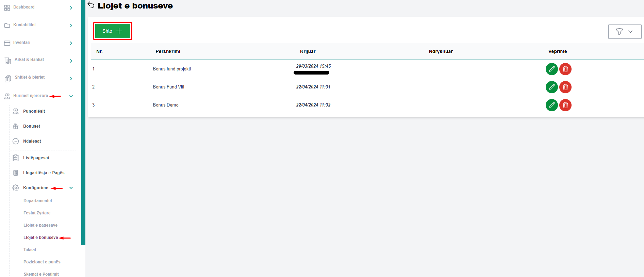The image size is (644, 277).
Task: Edit the Bonus fund projekti row
Action: (x=551, y=69)
